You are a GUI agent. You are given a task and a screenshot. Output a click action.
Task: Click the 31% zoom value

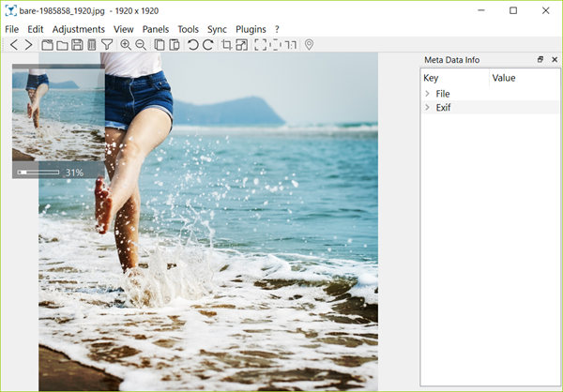pyautogui.click(x=75, y=173)
